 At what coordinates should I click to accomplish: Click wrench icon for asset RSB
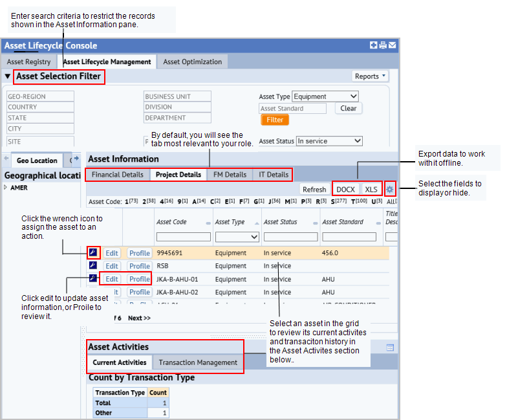[x=93, y=265]
